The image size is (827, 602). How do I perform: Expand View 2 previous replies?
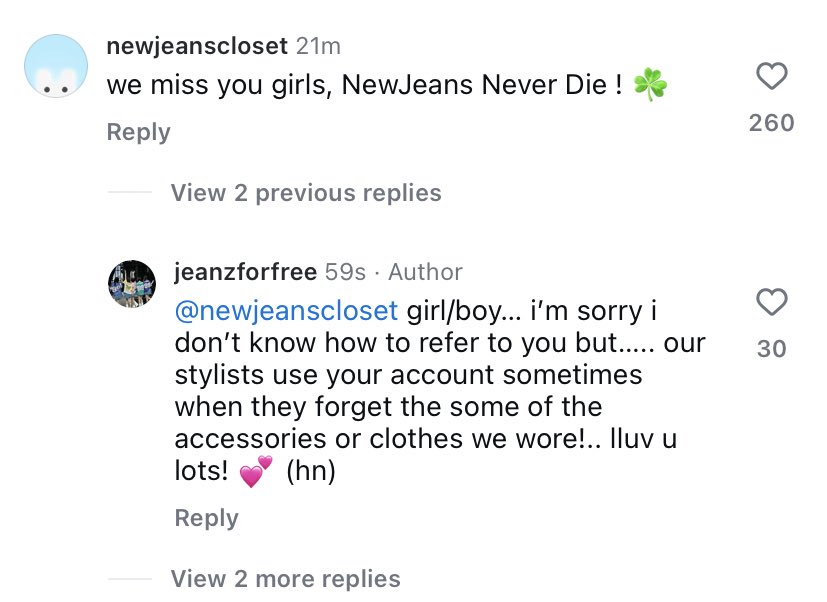(x=306, y=192)
